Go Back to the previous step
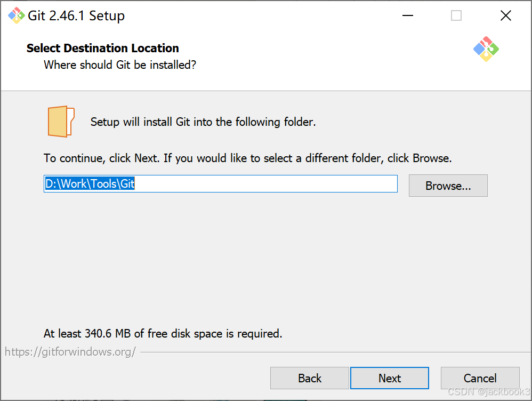The image size is (532, 401). click(309, 378)
